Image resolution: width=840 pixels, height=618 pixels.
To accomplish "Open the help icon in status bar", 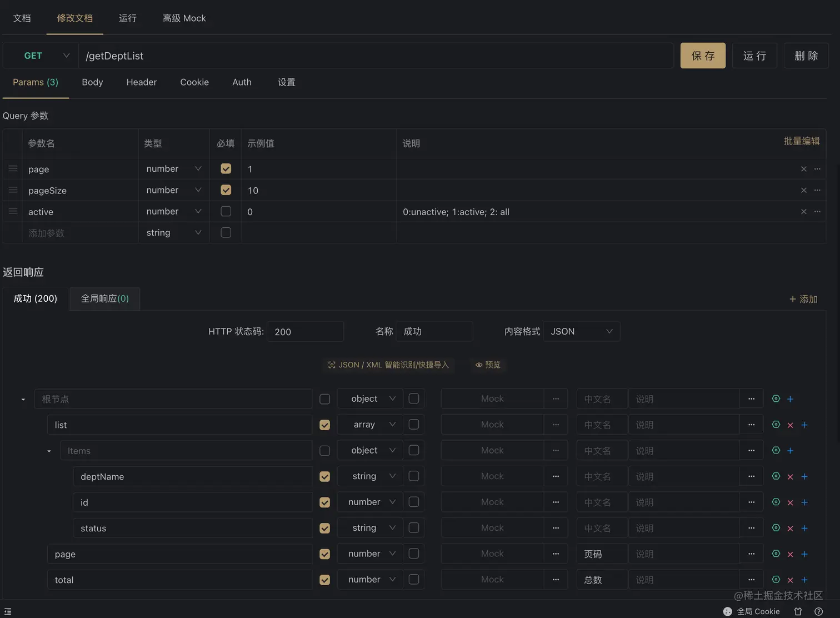I will 818,611.
